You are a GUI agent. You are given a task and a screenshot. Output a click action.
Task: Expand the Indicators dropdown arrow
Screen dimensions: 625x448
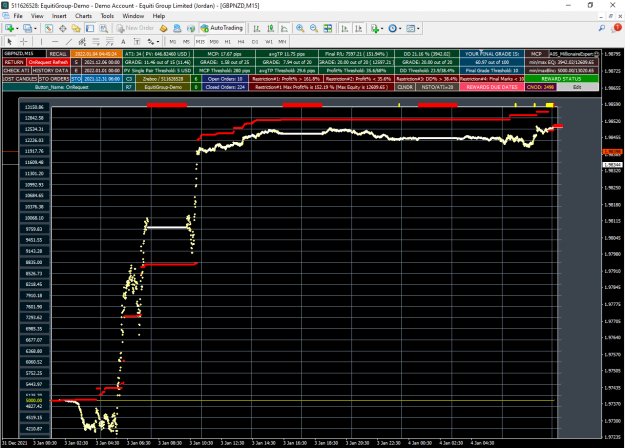tap(382, 29)
